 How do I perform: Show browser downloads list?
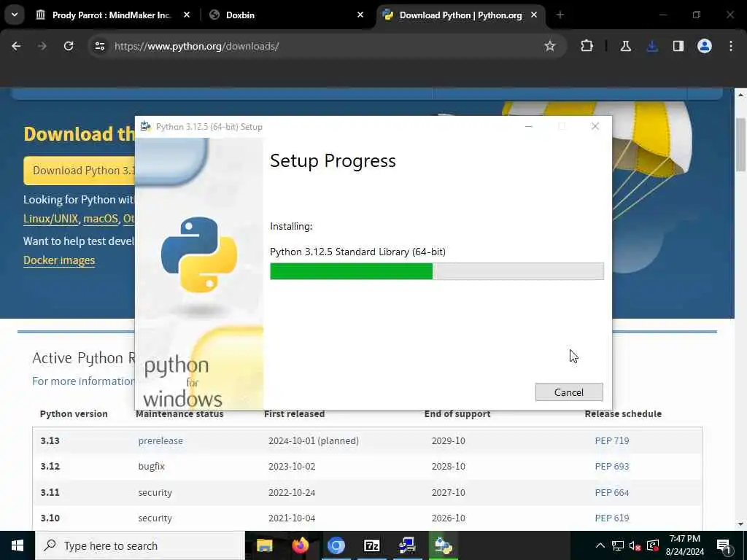pos(652,46)
